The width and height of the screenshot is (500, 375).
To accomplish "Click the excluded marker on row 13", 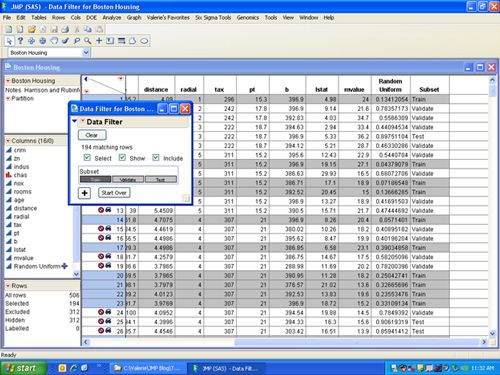I will pyautogui.click(x=101, y=210).
